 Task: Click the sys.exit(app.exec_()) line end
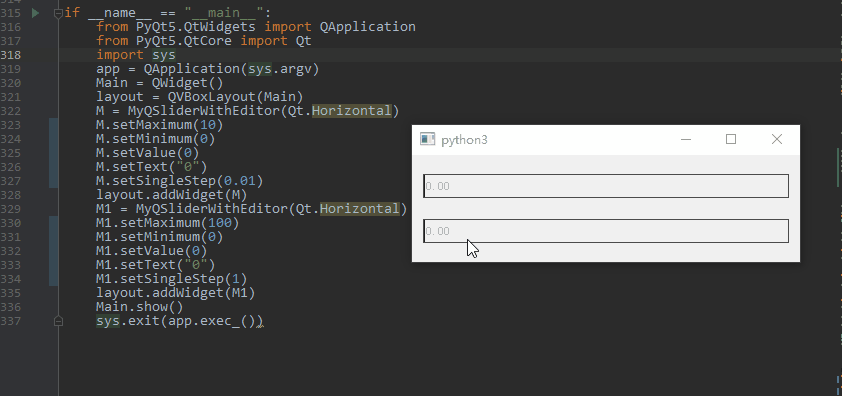click(x=263, y=321)
